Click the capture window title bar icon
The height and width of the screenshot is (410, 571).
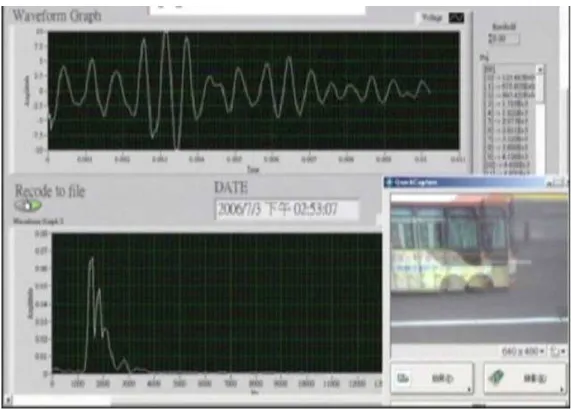tap(389, 182)
